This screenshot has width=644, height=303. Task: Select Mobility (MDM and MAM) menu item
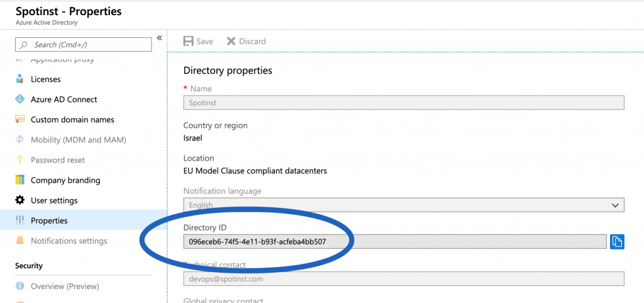pyautogui.click(x=78, y=140)
